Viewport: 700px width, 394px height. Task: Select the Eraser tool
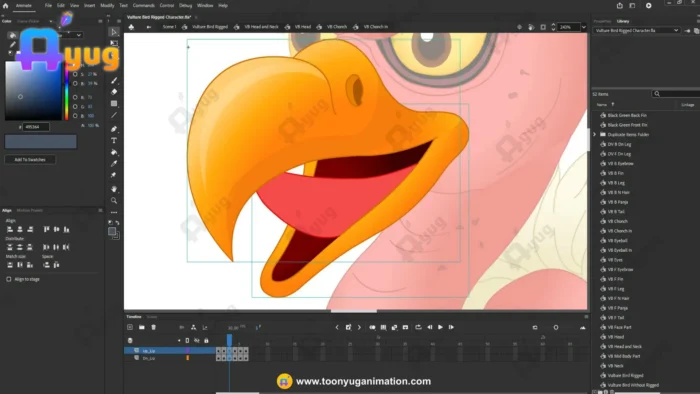tap(114, 92)
